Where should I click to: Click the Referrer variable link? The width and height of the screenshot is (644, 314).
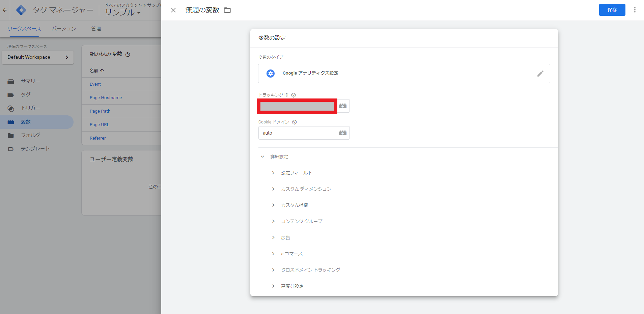pyautogui.click(x=98, y=138)
